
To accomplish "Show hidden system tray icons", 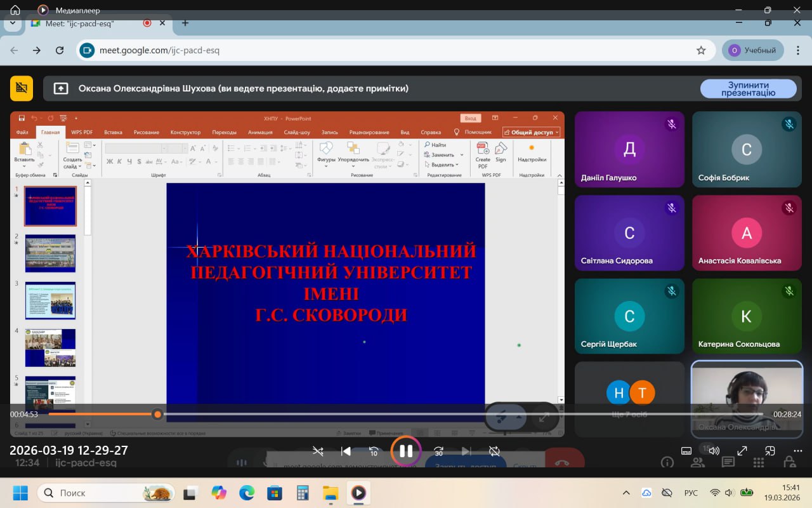I will 626,493.
